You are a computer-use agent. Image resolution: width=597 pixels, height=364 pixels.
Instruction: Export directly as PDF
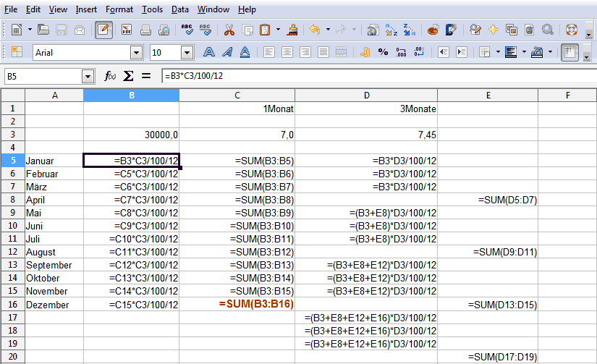[127, 30]
